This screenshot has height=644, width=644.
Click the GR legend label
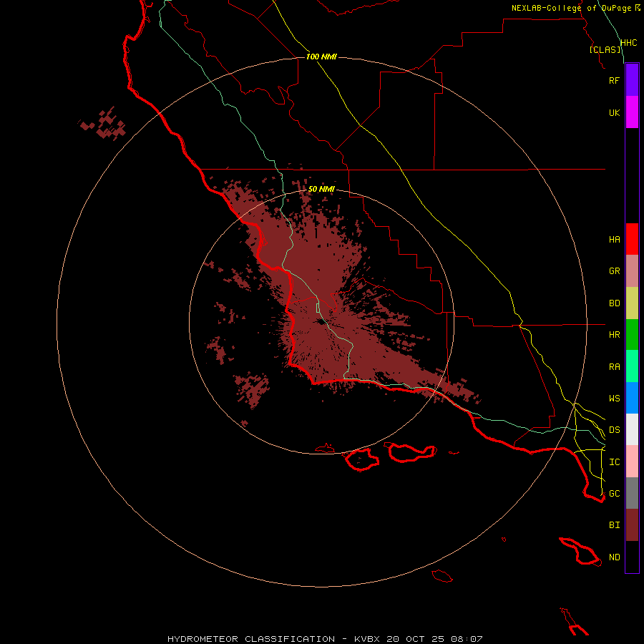pos(614,271)
